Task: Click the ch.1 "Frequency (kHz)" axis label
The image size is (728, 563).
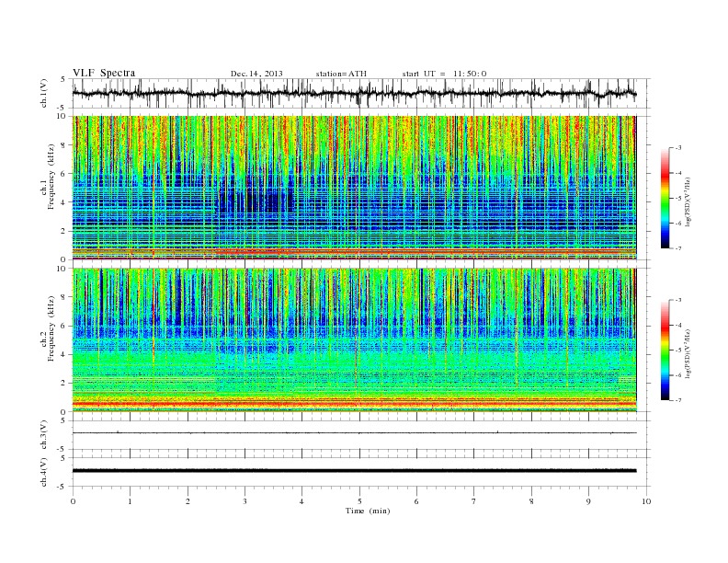Action: pyautogui.click(x=51, y=177)
